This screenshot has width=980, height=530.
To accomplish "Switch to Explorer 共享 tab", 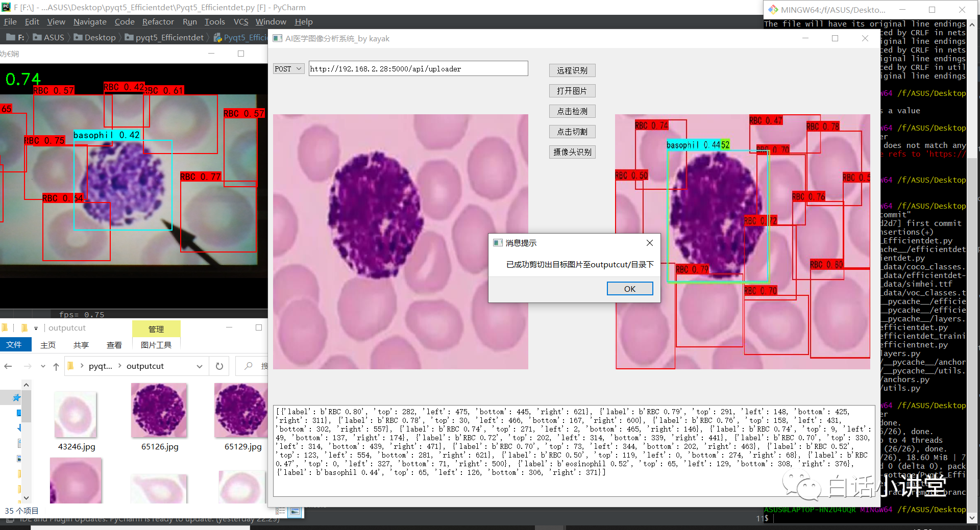I will pyautogui.click(x=81, y=345).
